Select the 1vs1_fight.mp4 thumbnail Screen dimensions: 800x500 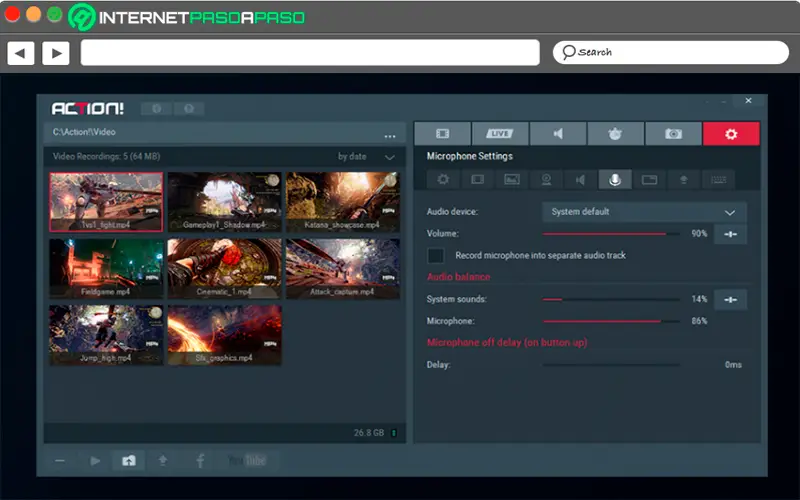pyautogui.click(x=106, y=202)
